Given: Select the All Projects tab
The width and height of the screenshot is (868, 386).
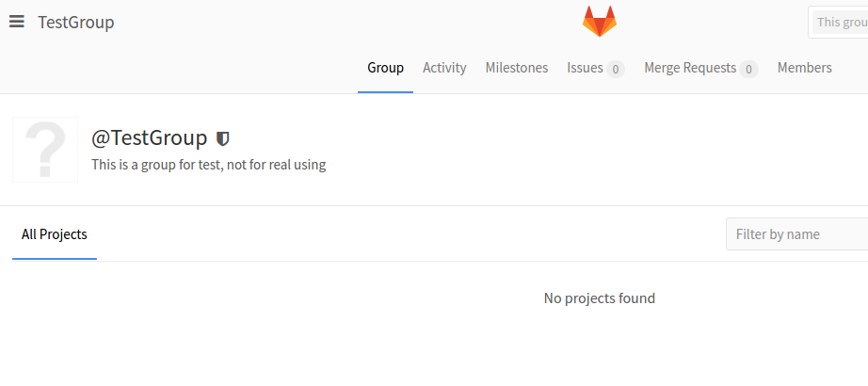Looking at the screenshot, I should (x=55, y=234).
